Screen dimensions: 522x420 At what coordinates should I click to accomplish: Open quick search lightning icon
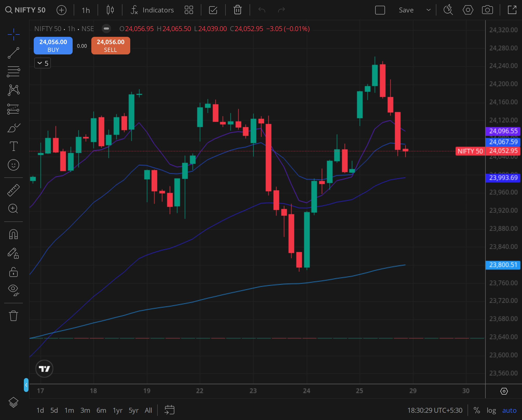pos(448,10)
